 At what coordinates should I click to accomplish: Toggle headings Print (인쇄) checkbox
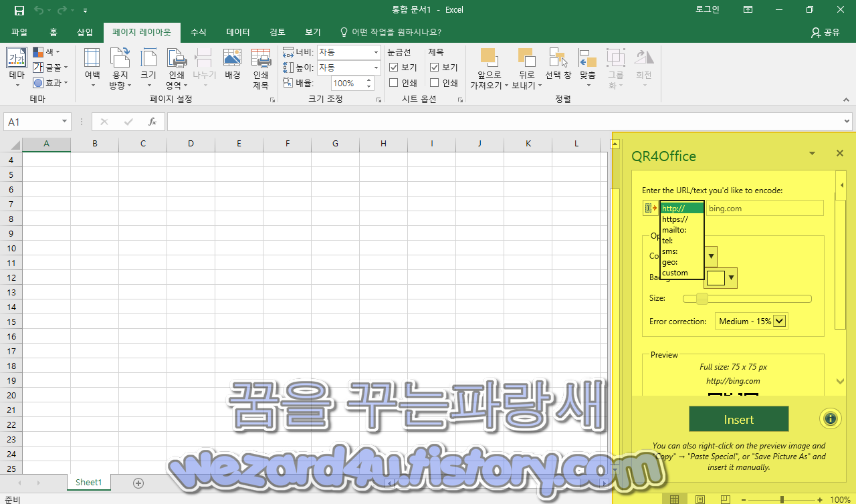coord(434,83)
